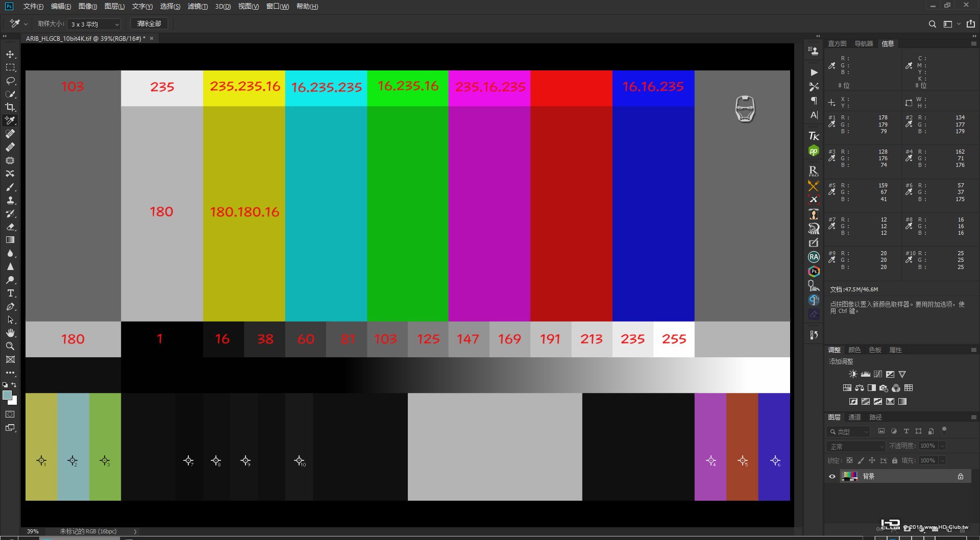
Task: Open the Paragraph panel icon
Action: [814, 101]
